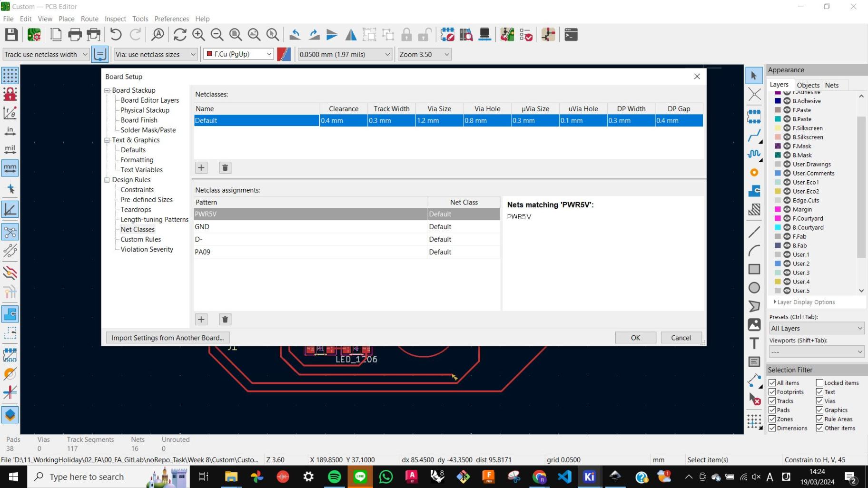The width and height of the screenshot is (868, 488).
Task: Select the Route Tracks tool
Action: pos(754,136)
